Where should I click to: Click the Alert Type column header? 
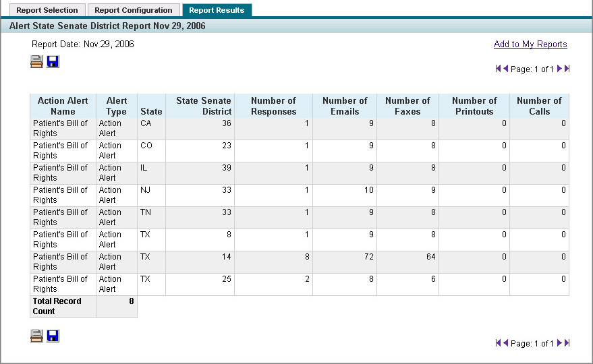(x=117, y=107)
